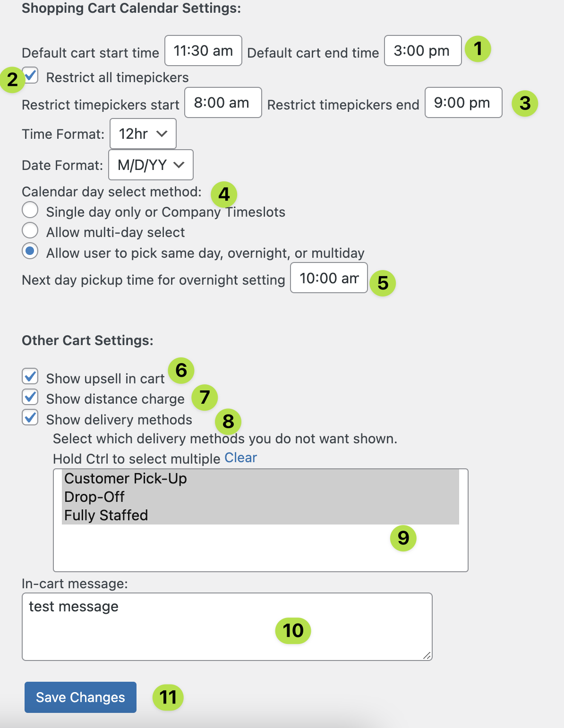Click the green annotation marker numbered 1

pos(478,49)
